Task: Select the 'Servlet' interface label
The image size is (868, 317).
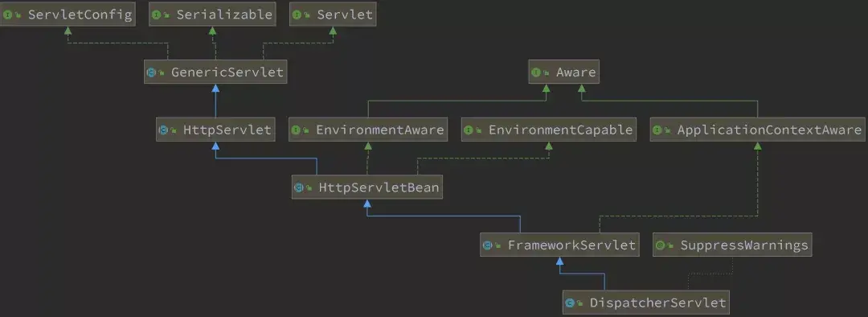Action: point(345,14)
